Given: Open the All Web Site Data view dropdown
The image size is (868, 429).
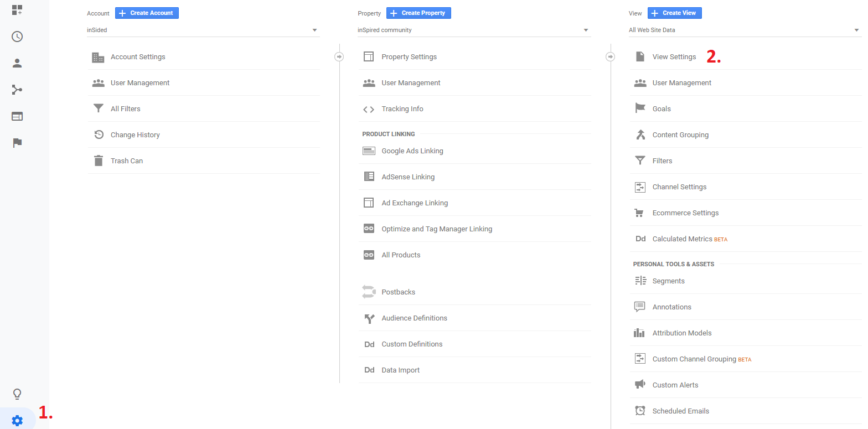Looking at the screenshot, I should tap(745, 30).
